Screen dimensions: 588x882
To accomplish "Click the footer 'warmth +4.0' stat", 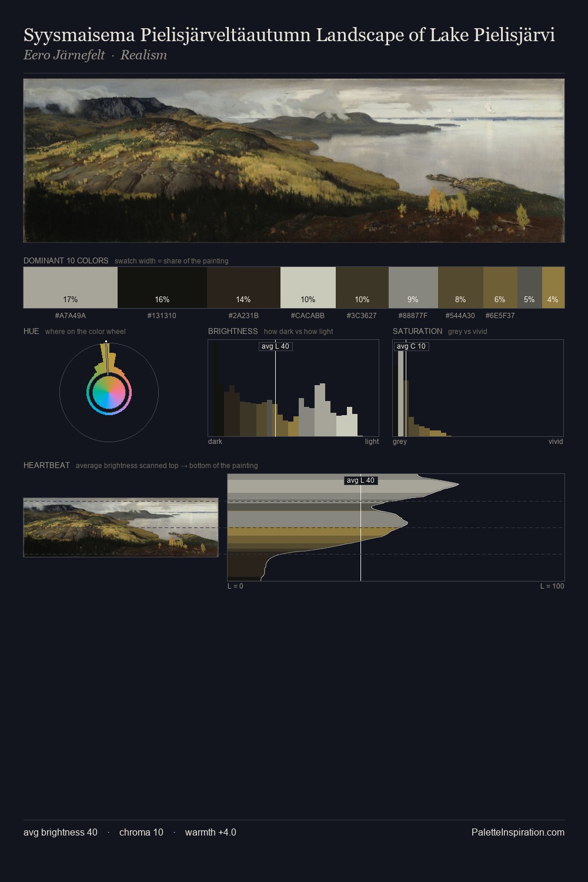I will [211, 833].
